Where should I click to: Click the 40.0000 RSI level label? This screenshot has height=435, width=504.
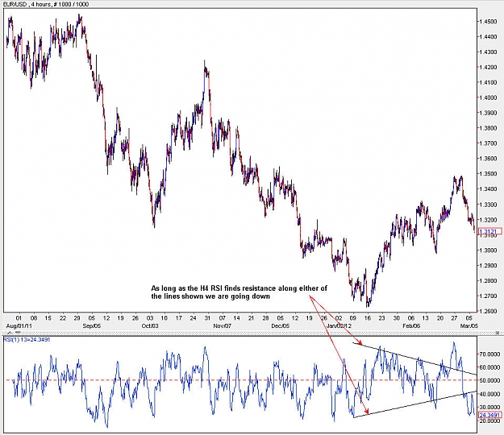pos(489,394)
